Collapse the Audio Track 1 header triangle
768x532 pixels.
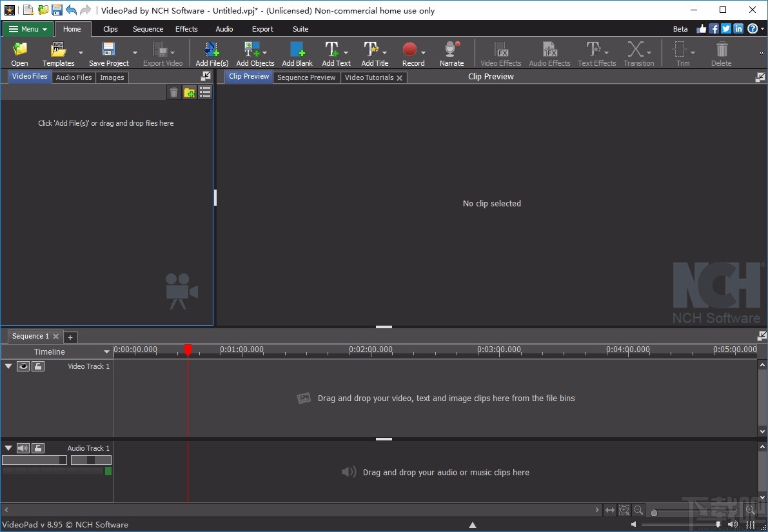click(8, 448)
